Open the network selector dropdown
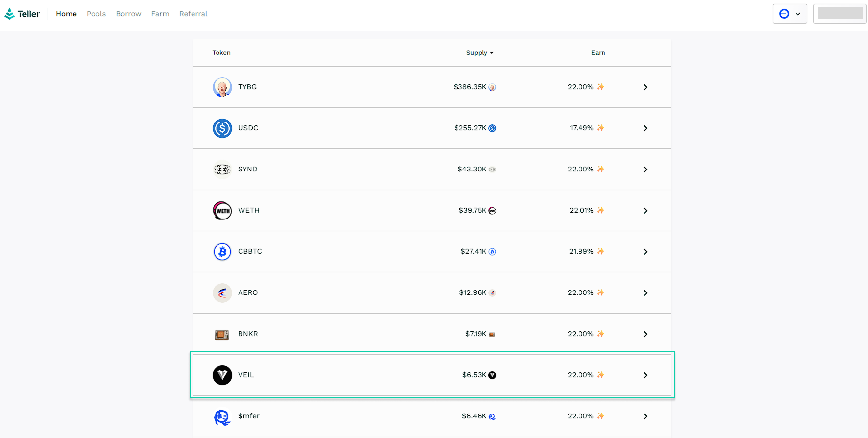868x438 pixels. (790, 14)
